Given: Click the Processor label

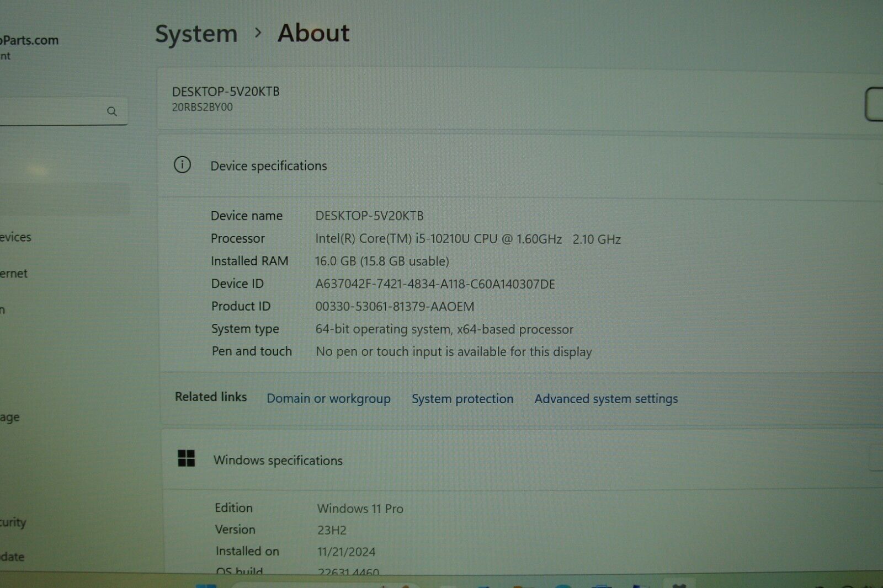Looking at the screenshot, I should point(238,238).
